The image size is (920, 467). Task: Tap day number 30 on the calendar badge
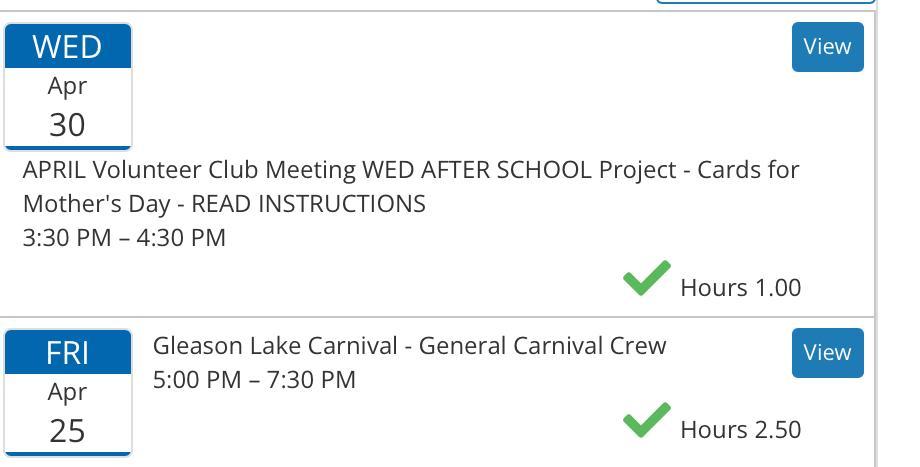tap(68, 125)
